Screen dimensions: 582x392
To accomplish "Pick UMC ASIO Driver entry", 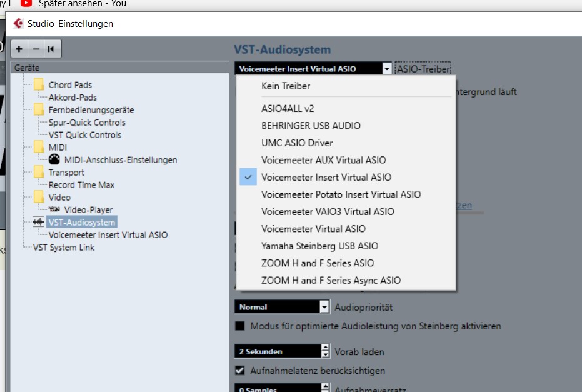I will point(297,143).
